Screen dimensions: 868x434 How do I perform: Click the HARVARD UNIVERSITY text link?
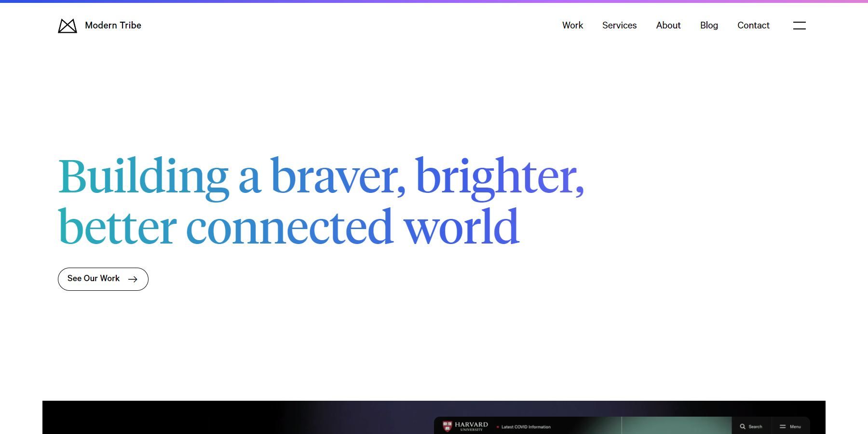tap(472, 425)
